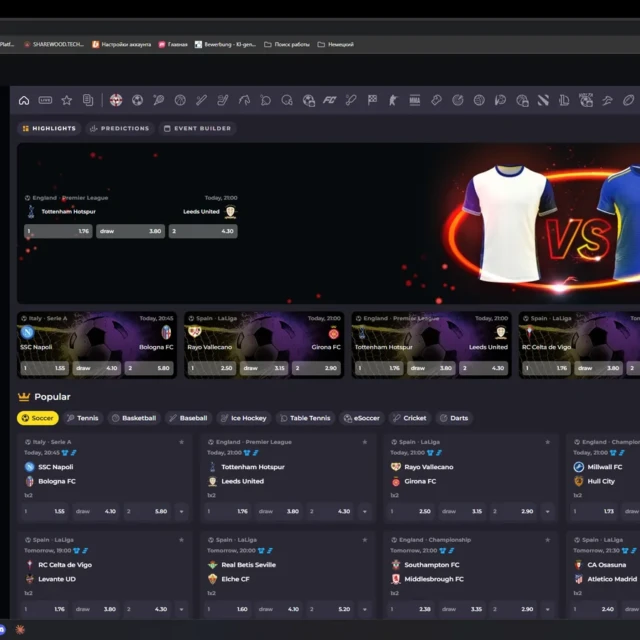The width and height of the screenshot is (640, 640).
Task: Toggle favorite star on Tottenham vs Leeds card
Action: [x=365, y=442]
